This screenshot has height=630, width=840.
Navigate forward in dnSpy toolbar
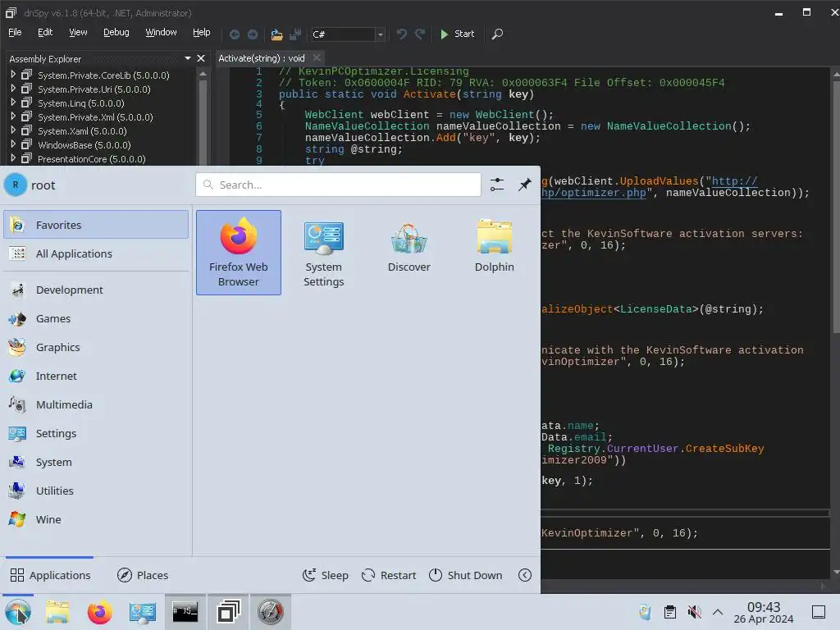click(253, 34)
